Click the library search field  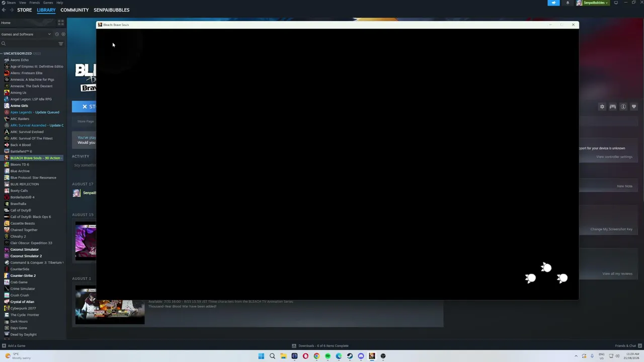29,44
